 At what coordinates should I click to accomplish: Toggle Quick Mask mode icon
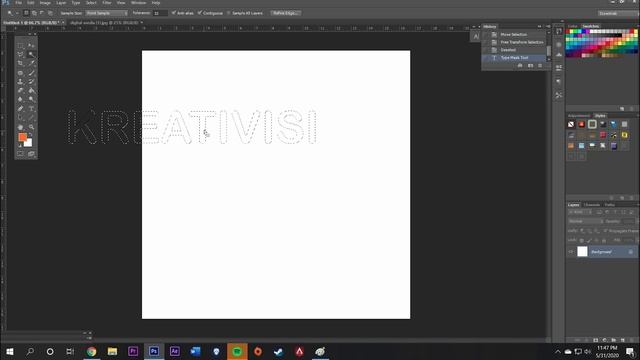[x=20, y=153]
